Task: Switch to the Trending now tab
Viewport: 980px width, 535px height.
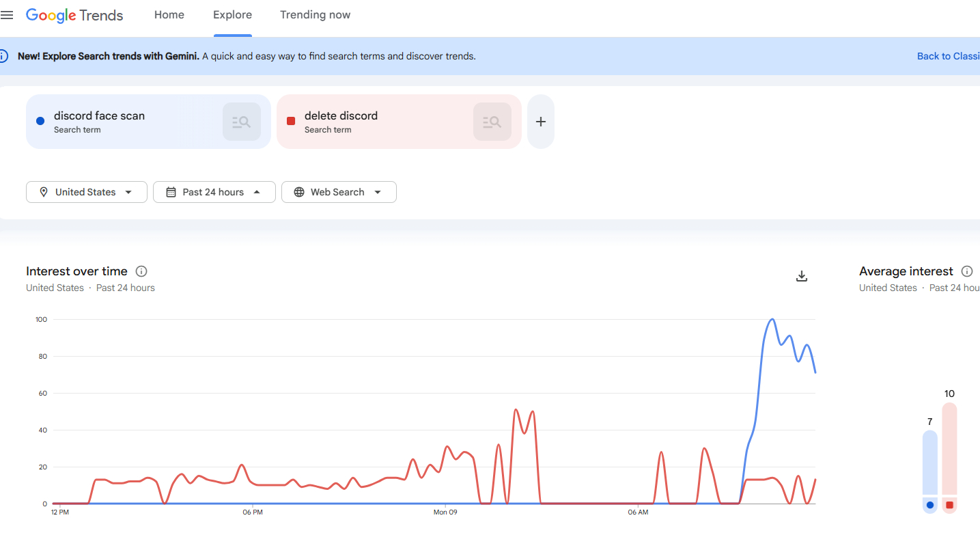Action: coord(315,15)
